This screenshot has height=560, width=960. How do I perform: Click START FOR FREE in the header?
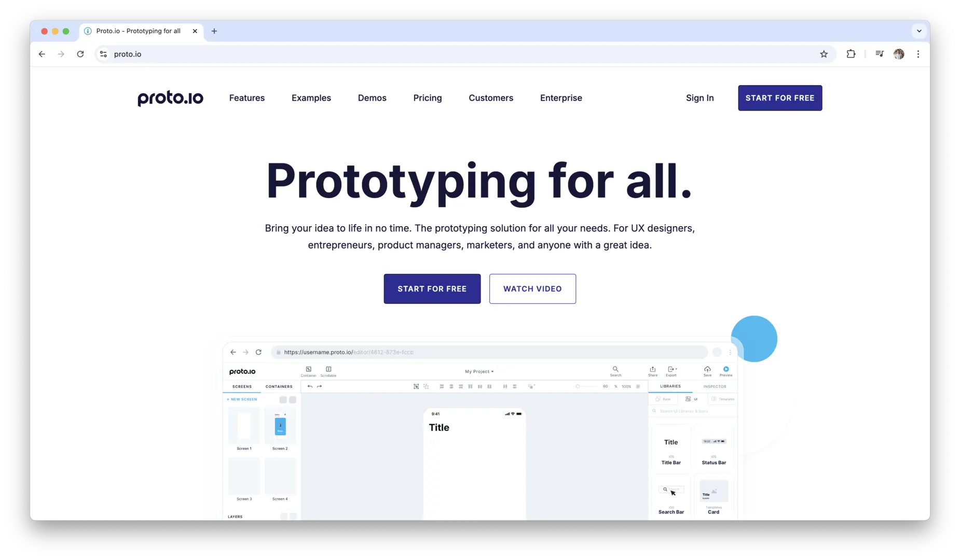(x=780, y=98)
